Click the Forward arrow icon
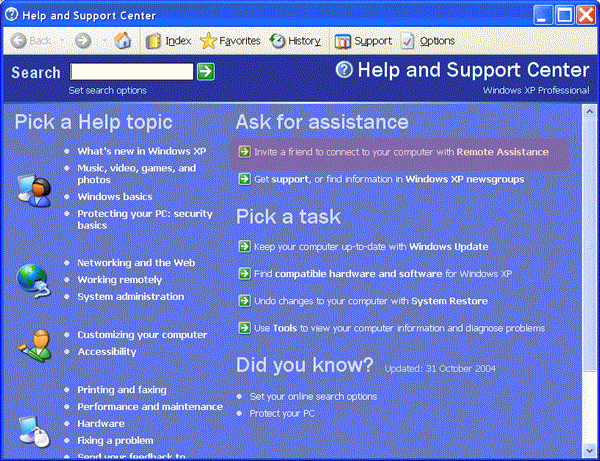The width and height of the screenshot is (600, 461). click(83, 41)
